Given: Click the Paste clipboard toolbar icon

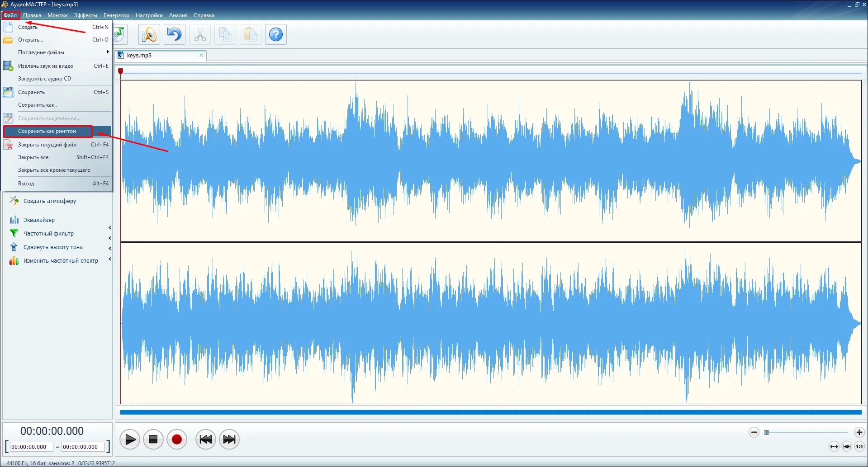Looking at the screenshot, I should point(251,34).
